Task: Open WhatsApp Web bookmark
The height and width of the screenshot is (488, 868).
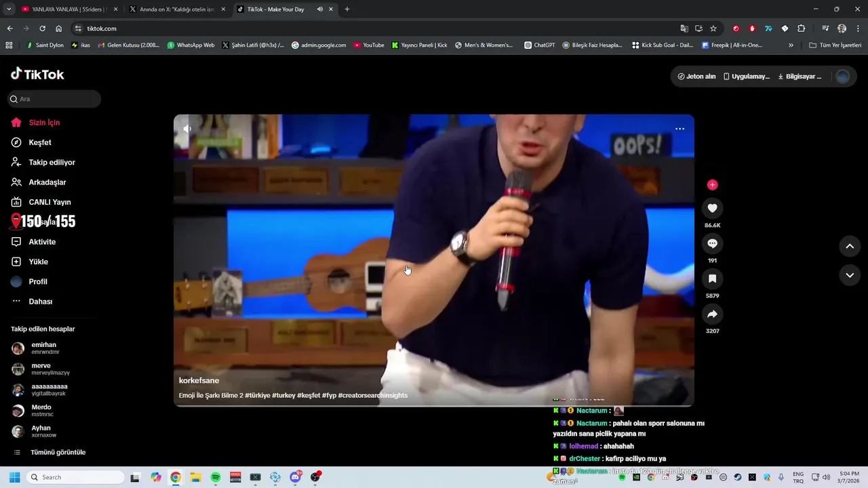Action: point(191,45)
